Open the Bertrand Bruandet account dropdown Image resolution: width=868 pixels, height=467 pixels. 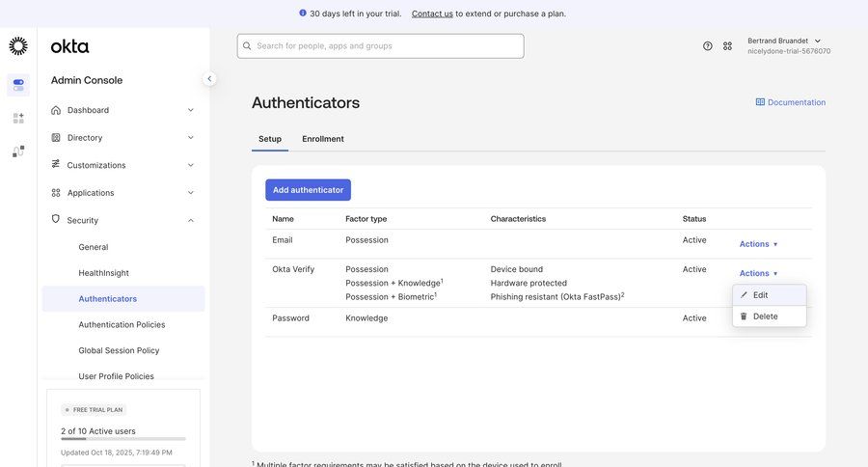click(x=788, y=46)
